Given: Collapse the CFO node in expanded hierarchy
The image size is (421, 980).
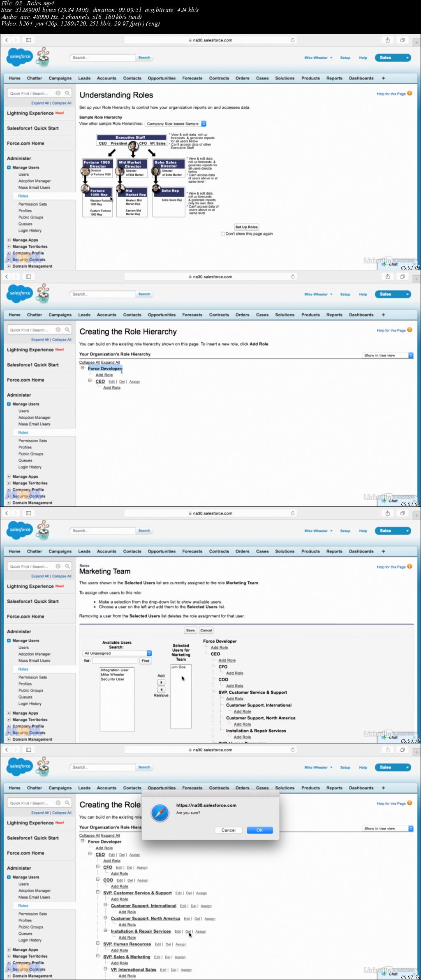Looking at the screenshot, I should pyautogui.click(x=98, y=866).
